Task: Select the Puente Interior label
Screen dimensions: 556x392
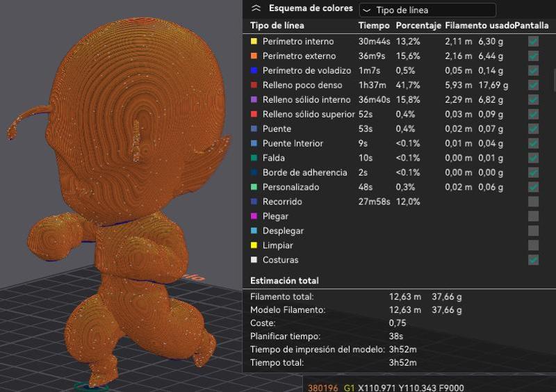Action: coord(293,143)
